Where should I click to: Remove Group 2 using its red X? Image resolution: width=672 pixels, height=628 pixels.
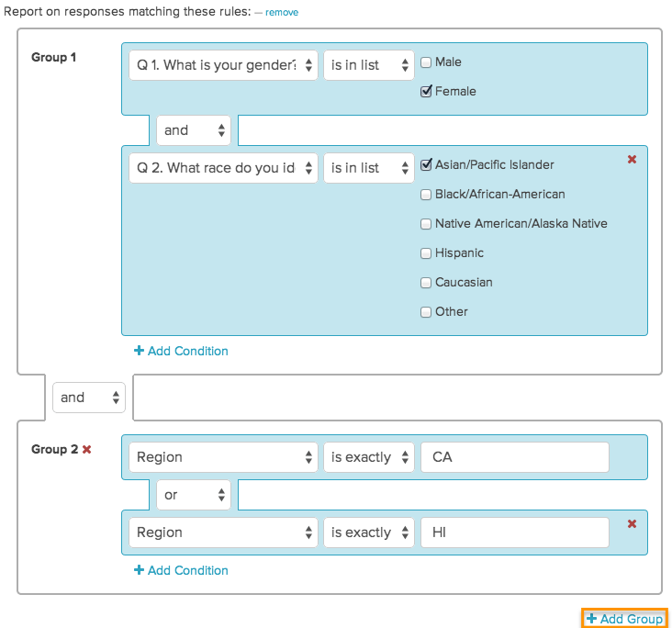pos(87,449)
